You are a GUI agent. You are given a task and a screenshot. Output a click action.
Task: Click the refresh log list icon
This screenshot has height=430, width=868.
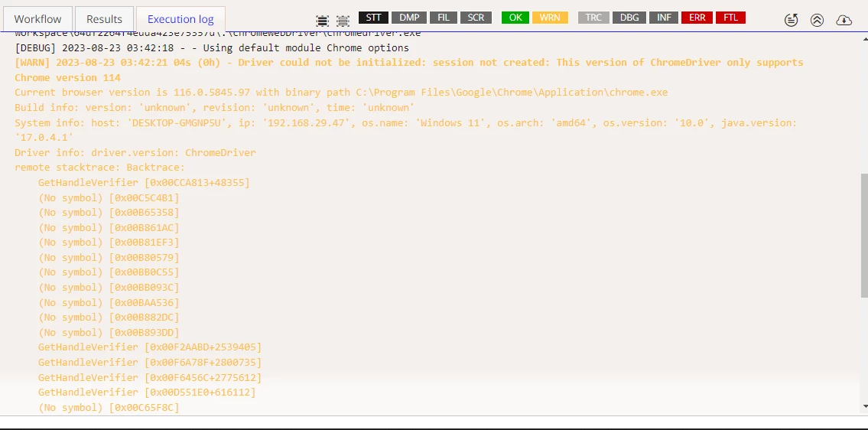[x=792, y=21]
